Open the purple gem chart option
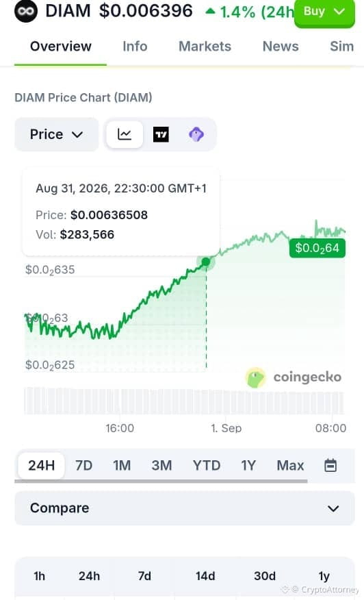 pos(196,134)
